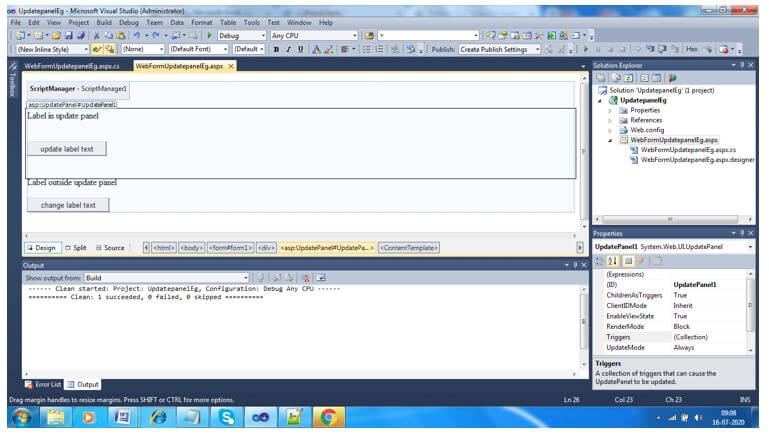Click Solution Explorer Properties icon
The height and width of the screenshot is (436, 769).
[601, 77]
